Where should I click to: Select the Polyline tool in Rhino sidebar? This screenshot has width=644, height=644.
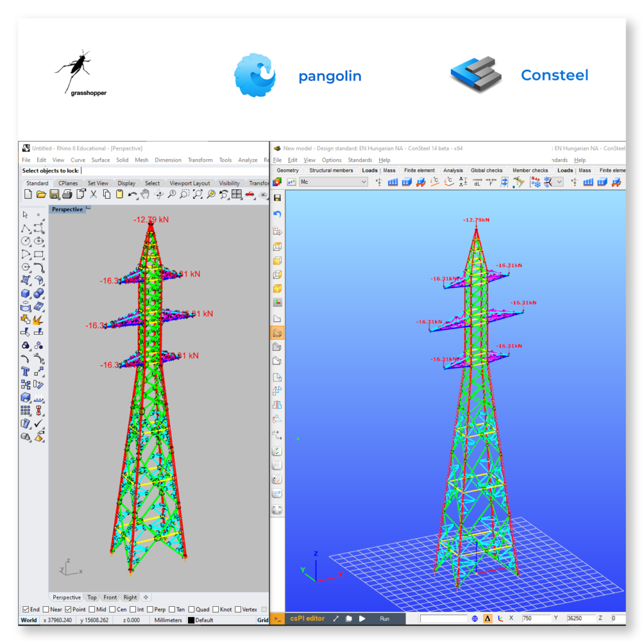26,228
